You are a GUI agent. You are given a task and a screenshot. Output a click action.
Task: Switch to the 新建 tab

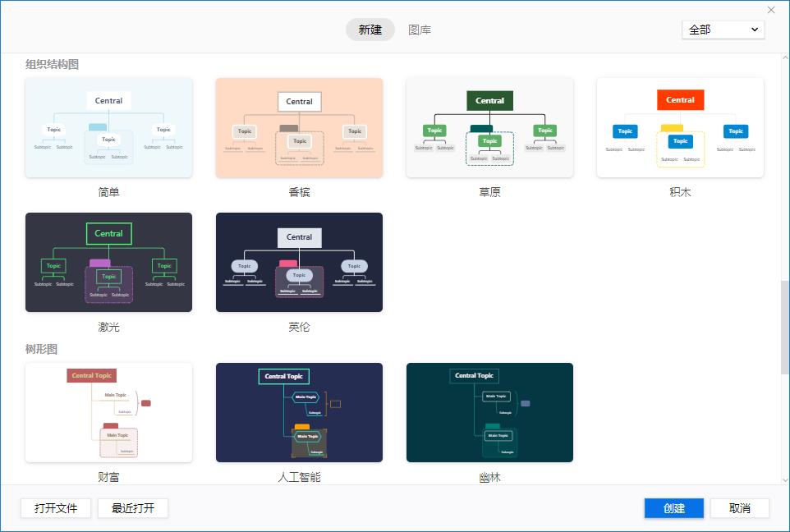pyautogui.click(x=370, y=30)
